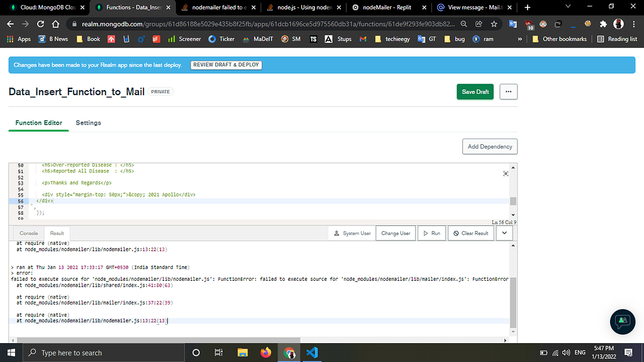
Task: Bookmark this page with the star icon
Action: pos(494,24)
